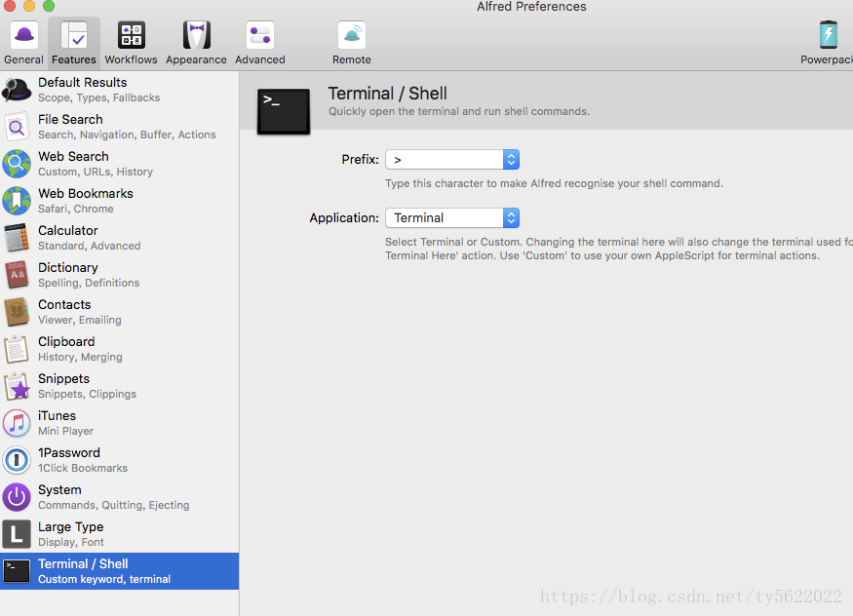Click the green zoom window button

[49, 6]
